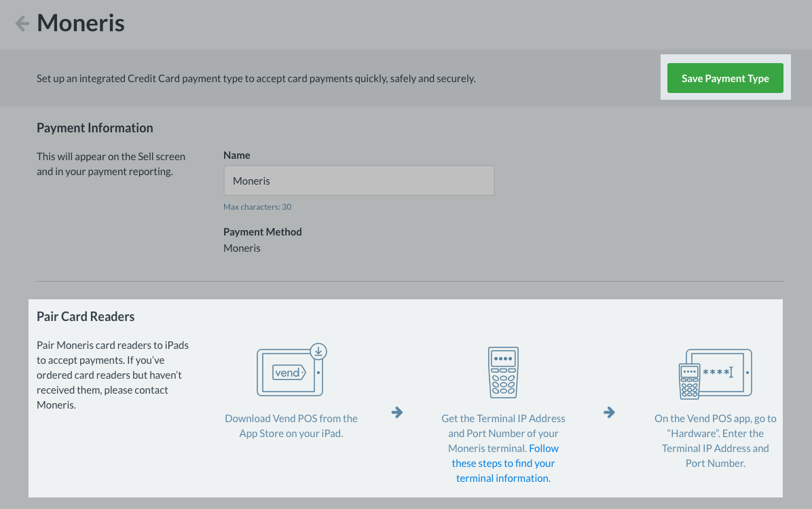Click the Name field label
The height and width of the screenshot is (509, 812).
237,155
